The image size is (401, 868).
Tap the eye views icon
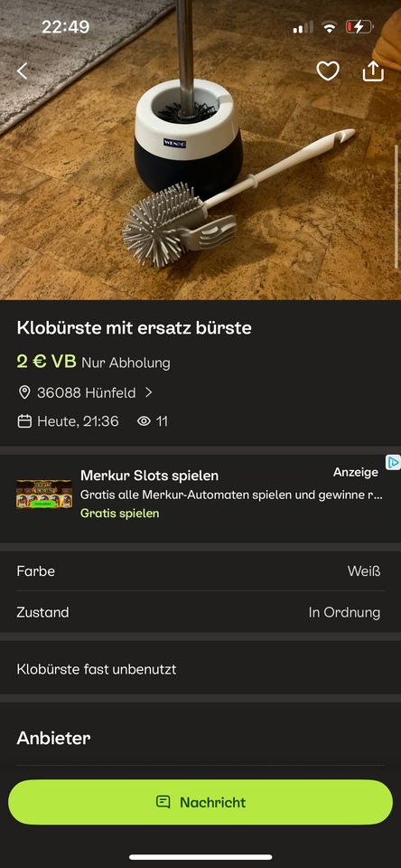coord(144,422)
